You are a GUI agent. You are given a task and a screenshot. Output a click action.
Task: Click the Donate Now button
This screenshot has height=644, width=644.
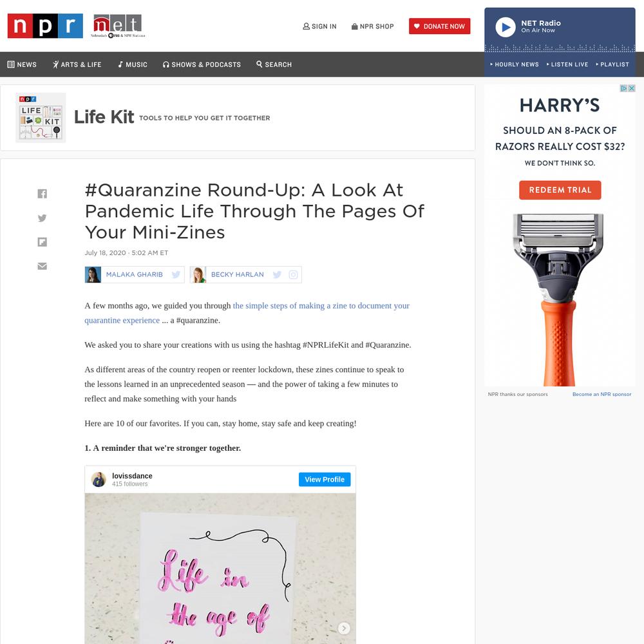tap(439, 26)
